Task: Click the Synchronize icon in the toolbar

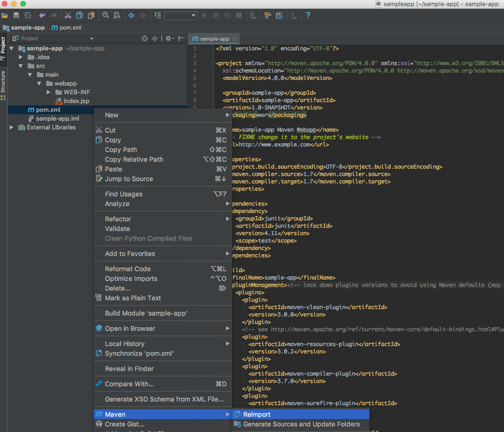Action: (28, 15)
